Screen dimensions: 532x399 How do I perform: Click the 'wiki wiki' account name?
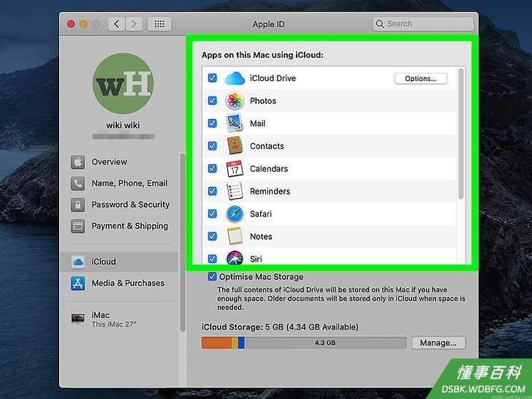pyautogui.click(x=123, y=125)
